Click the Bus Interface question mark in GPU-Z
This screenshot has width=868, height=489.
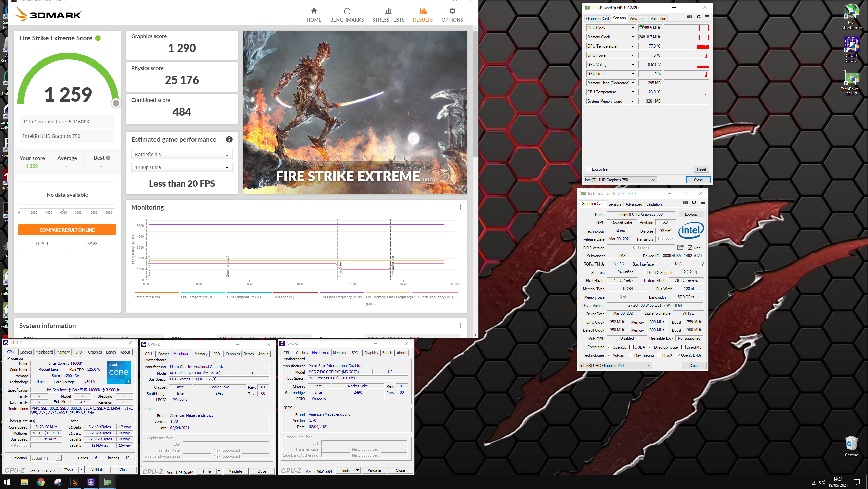[x=702, y=264]
